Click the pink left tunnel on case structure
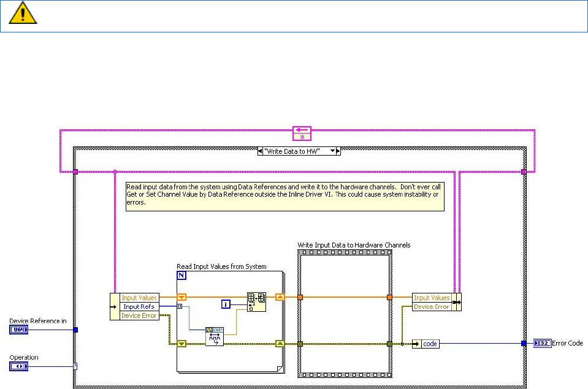 coord(75,172)
